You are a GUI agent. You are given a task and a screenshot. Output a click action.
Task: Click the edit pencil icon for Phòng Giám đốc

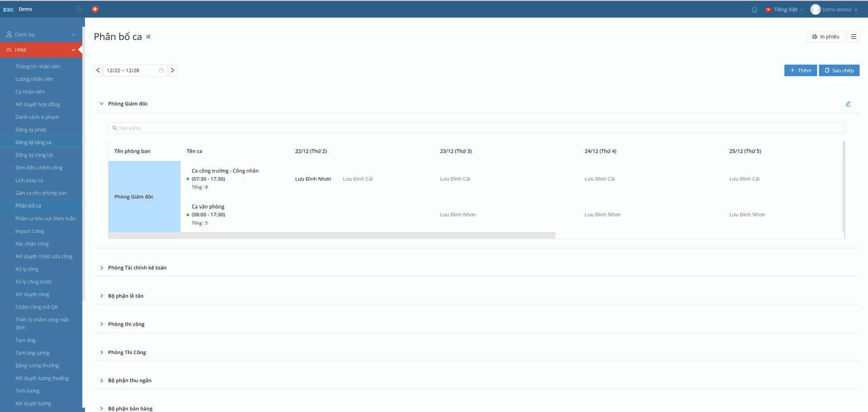click(848, 104)
